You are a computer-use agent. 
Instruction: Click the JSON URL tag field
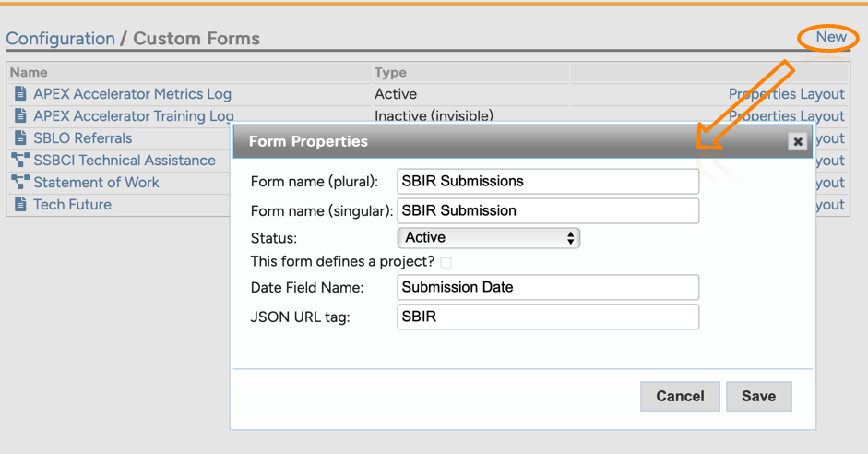click(x=548, y=317)
